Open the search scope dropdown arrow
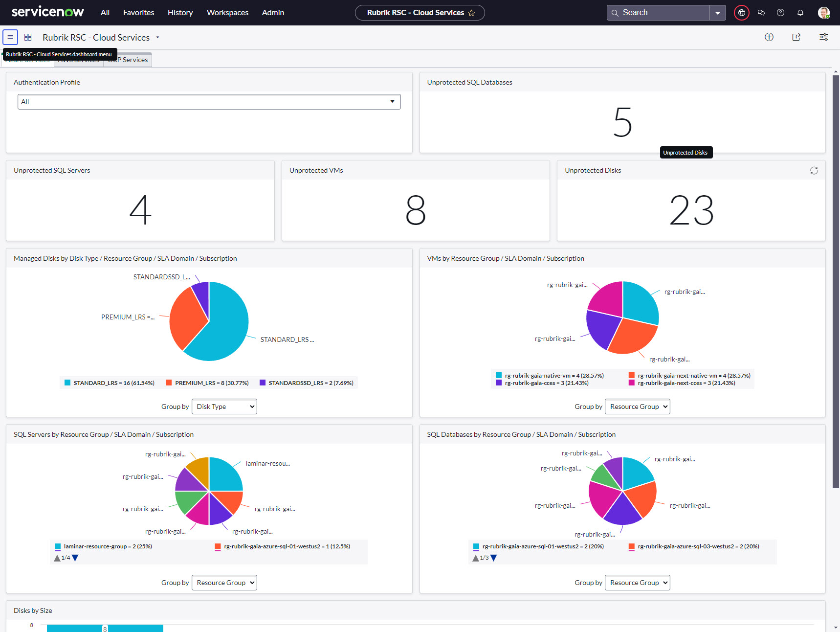Screen dimensions: 840x632 click(718, 13)
